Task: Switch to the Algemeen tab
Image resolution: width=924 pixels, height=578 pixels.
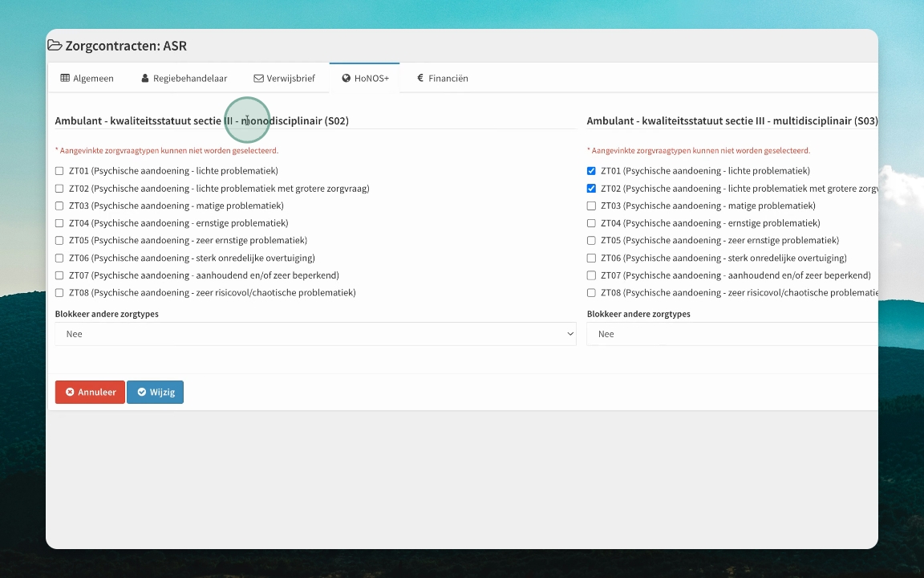Action: pyautogui.click(x=87, y=78)
